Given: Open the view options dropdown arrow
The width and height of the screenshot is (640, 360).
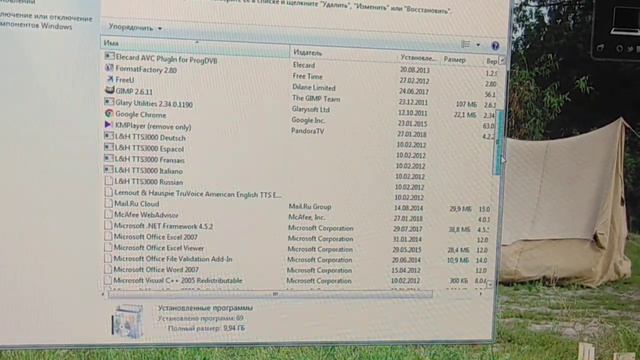Looking at the screenshot, I should [478, 45].
